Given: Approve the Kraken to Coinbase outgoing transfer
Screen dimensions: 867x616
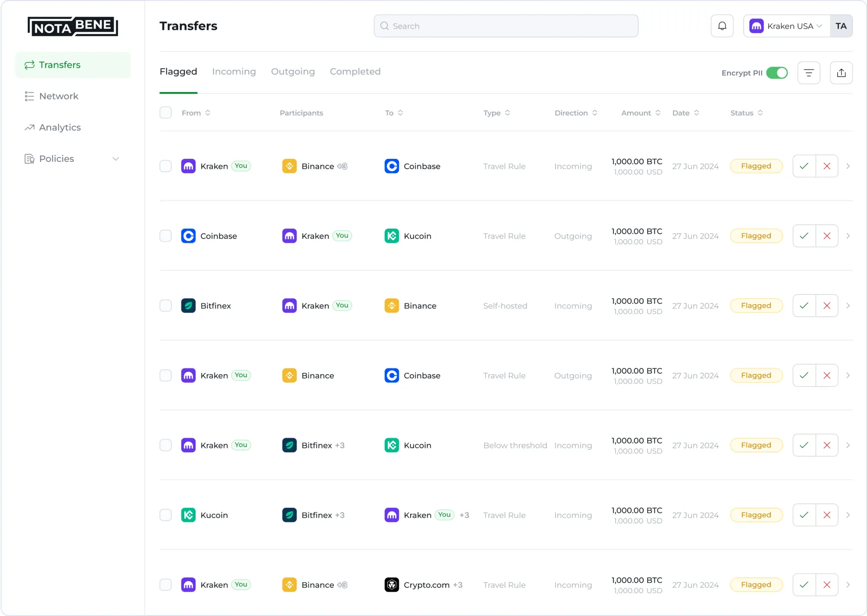Looking at the screenshot, I should coord(804,375).
